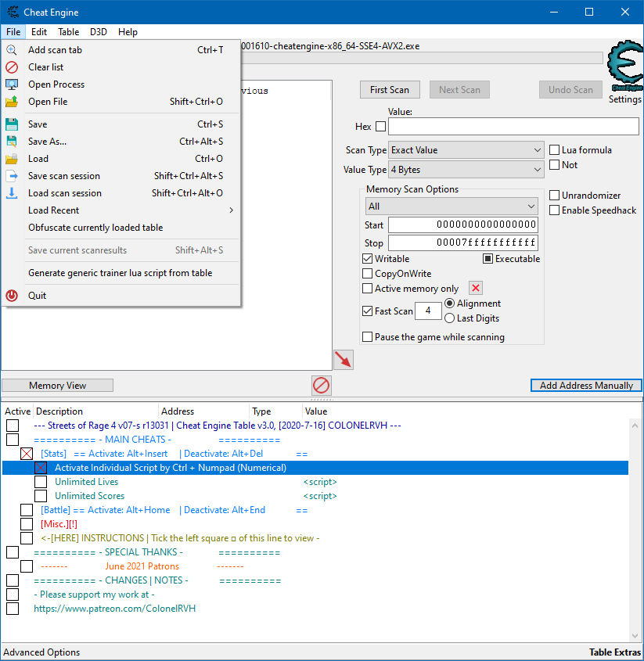Select Obfuscate currently loaded table
Screen dimensions: 644x661
[122, 228]
